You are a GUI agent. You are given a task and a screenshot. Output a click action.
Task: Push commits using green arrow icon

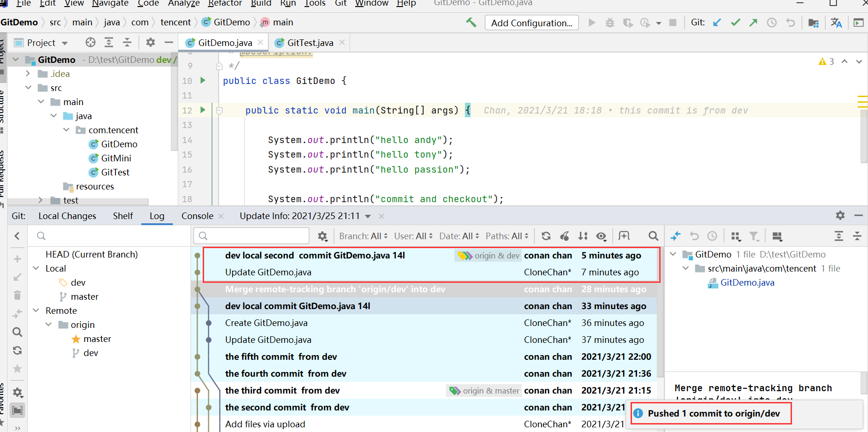[x=754, y=22]
